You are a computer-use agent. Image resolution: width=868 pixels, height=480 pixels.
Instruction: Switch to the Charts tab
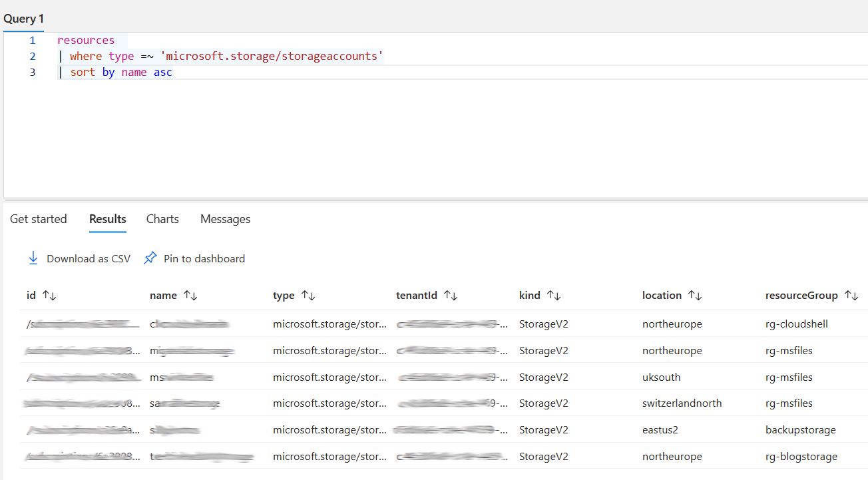(162, 218)
